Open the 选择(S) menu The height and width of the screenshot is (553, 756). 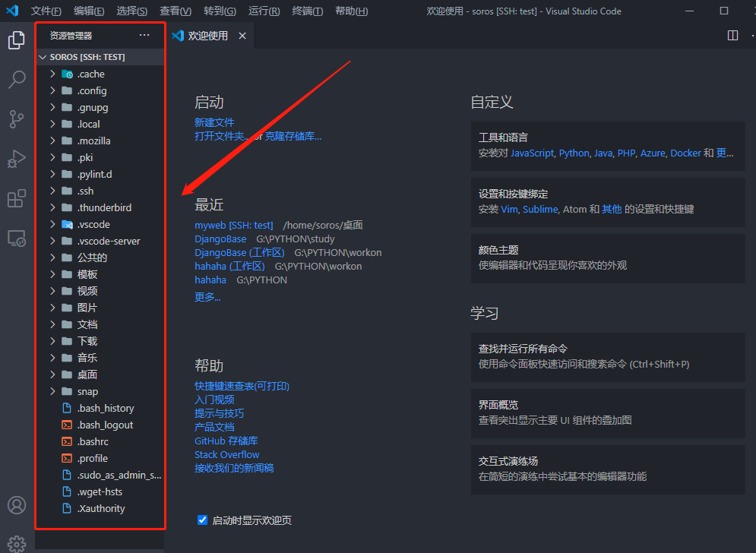pyautogui.click(x=131, y=11)
